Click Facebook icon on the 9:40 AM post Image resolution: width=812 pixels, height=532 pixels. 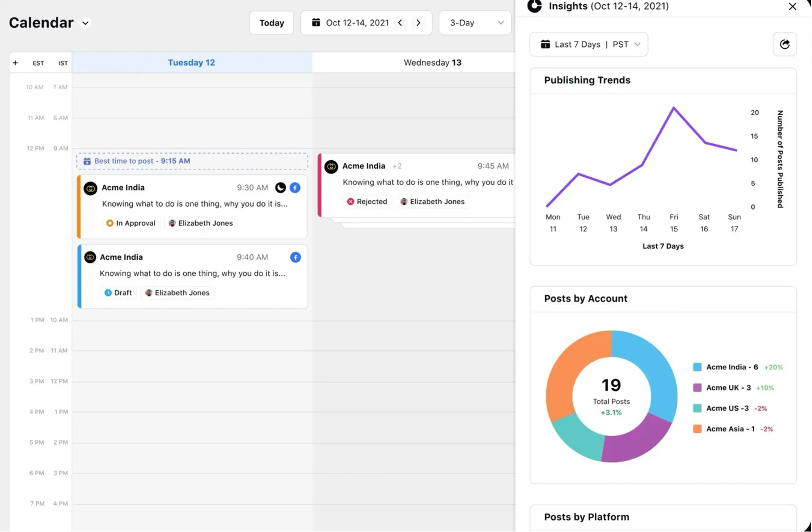tap(295, 257)
